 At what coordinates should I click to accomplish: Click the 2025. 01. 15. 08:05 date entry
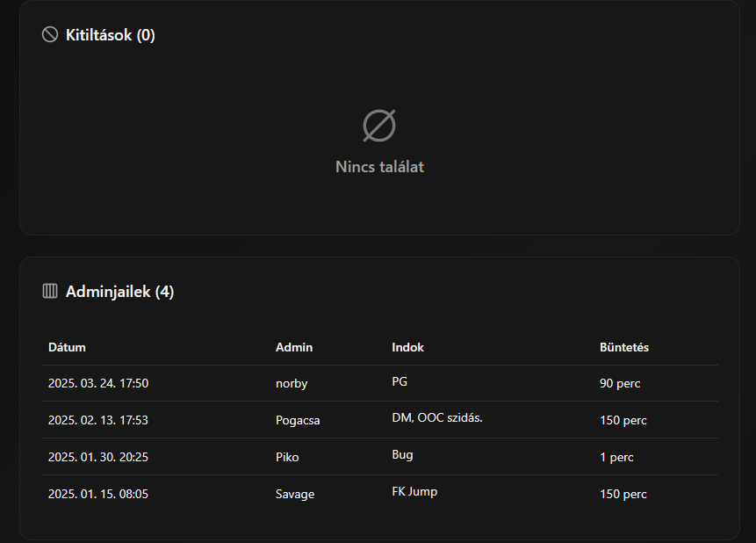click(x=98, y=495)
